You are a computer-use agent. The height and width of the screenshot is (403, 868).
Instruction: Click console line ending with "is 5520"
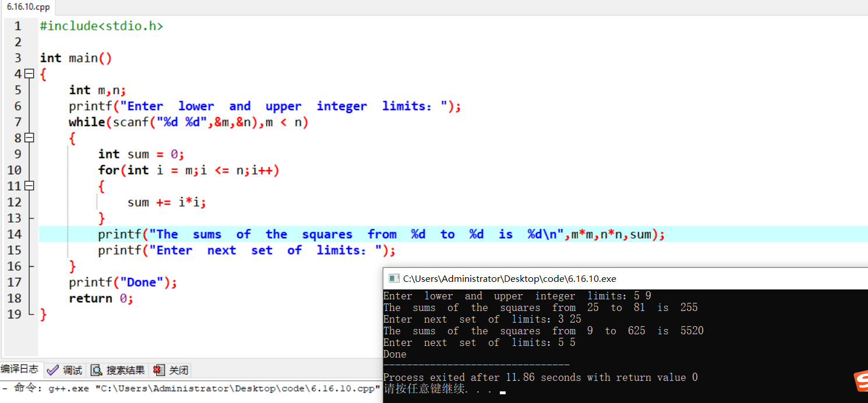pos(544,331)
